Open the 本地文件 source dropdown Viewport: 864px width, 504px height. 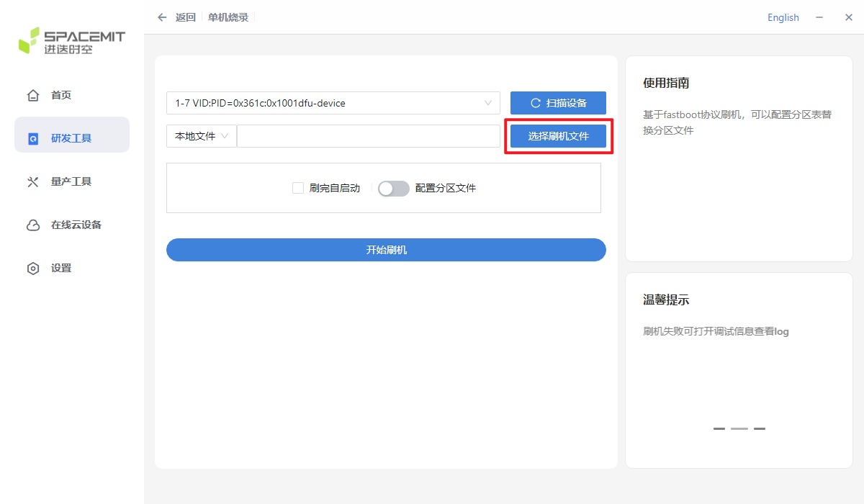tap(201, 136)
